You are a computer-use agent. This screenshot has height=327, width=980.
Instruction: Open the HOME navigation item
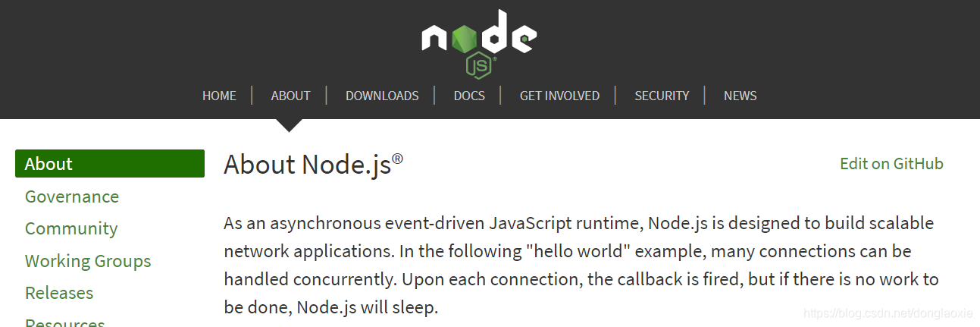tap(219, 96)
